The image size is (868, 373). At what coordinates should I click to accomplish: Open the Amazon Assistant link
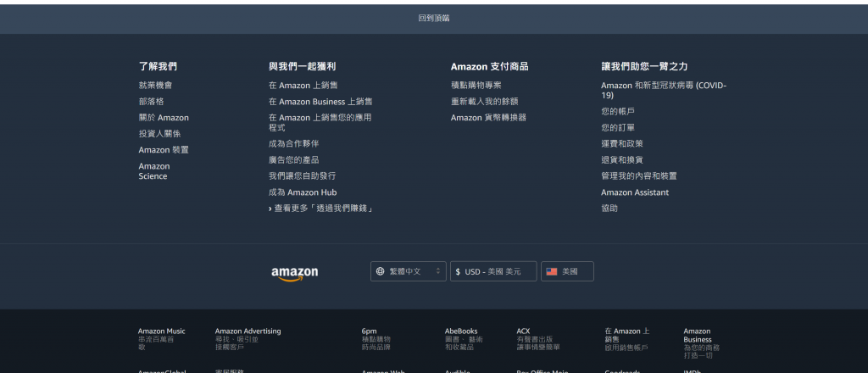[635, 192]
